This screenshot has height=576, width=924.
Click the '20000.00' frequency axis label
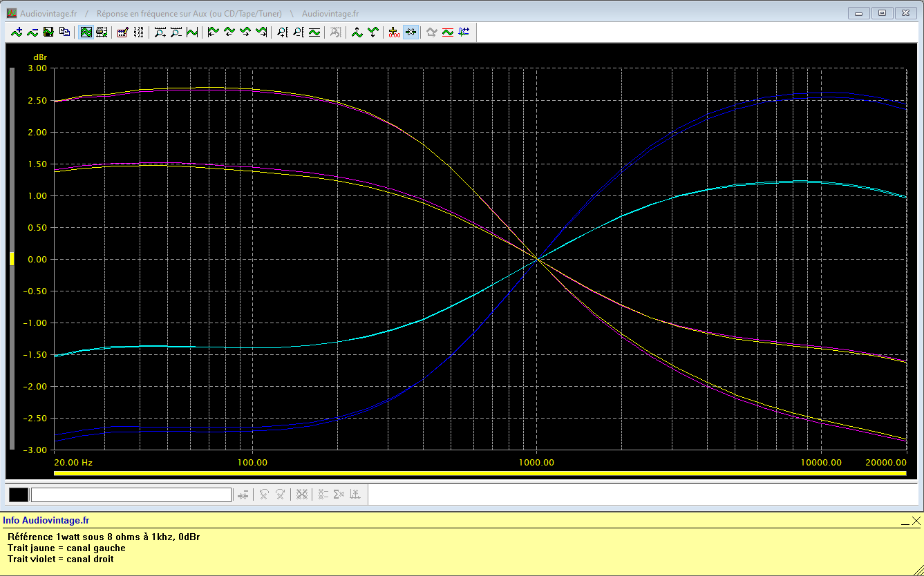pos(887,462)
